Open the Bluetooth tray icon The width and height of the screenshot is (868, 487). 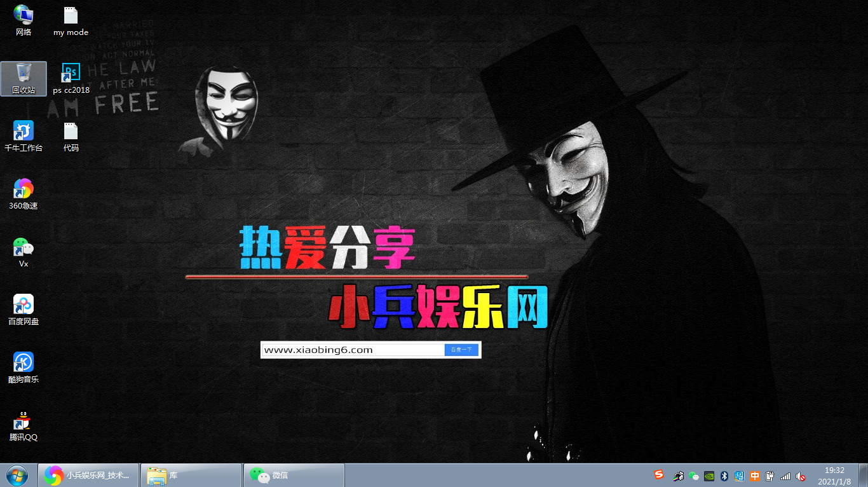coord(724,476)
